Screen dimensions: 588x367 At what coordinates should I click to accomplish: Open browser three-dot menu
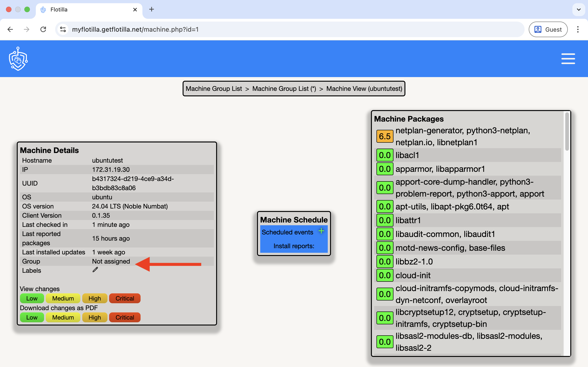tap(578, 29)
